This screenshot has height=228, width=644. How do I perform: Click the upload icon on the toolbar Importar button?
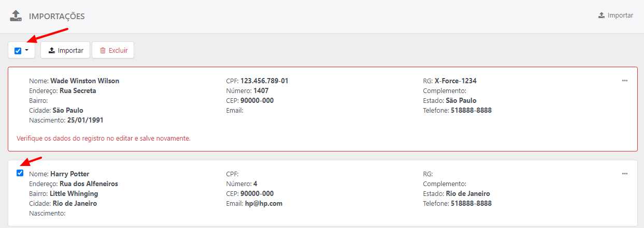pyautogui.click(x=52, y=51)
